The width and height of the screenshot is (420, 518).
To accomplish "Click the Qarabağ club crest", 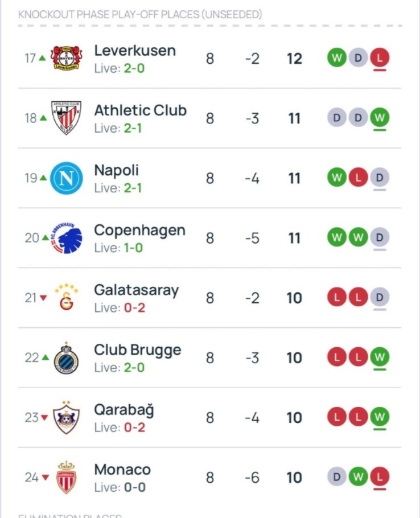I will pyautogui.click(x=67, y=417).
